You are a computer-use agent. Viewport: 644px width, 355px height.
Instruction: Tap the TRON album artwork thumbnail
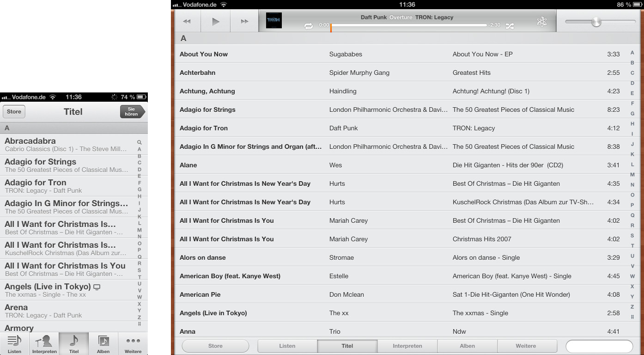point(274,21)
